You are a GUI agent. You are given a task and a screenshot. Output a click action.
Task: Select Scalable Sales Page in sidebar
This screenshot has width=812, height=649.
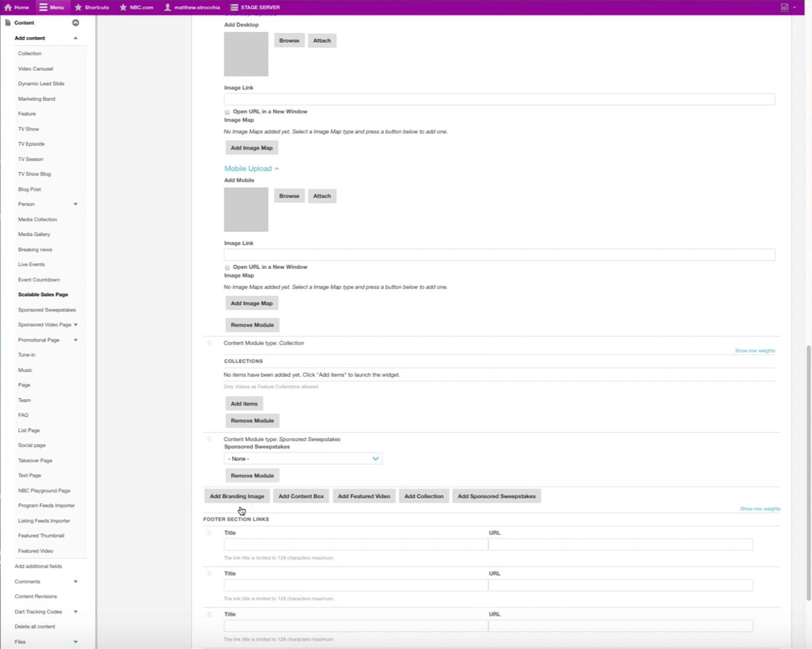pyautogui.click(x=43, y=295)
